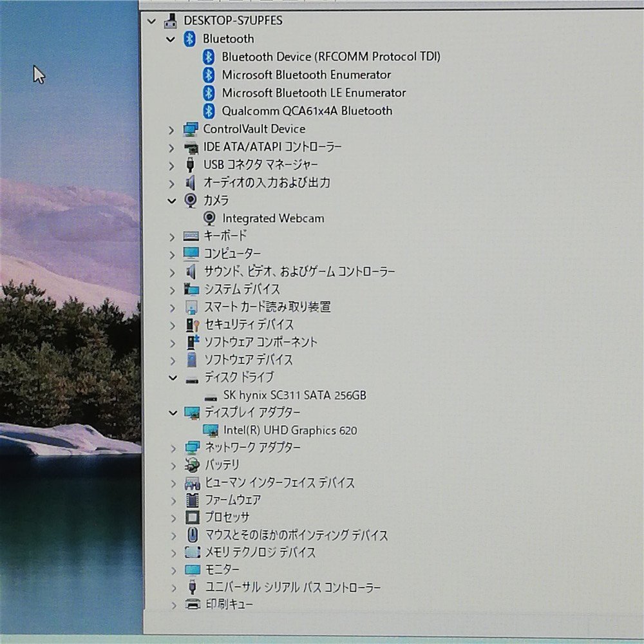Click the ソフトウェア デバイス icon
The width and height of the screenshot is (644, 644).
pyautogui.click(x=191, y=360)
